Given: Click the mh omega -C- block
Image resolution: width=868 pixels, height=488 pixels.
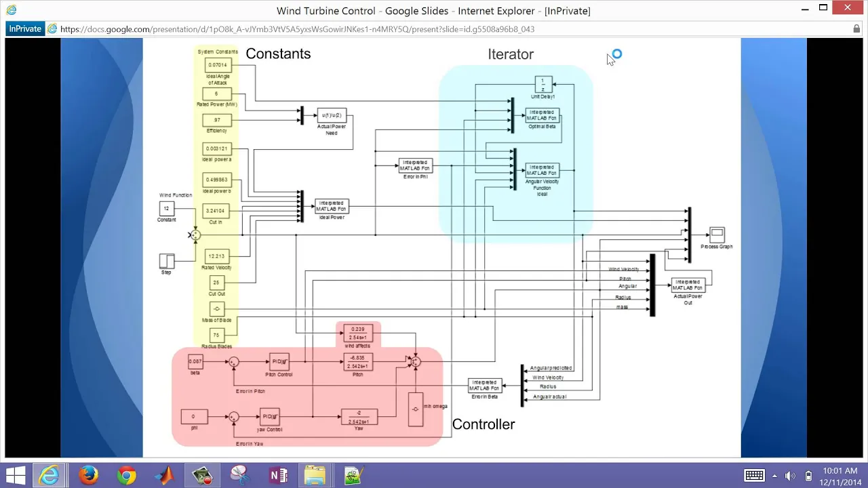Looking at the screenshot, I should click(416, 409).
